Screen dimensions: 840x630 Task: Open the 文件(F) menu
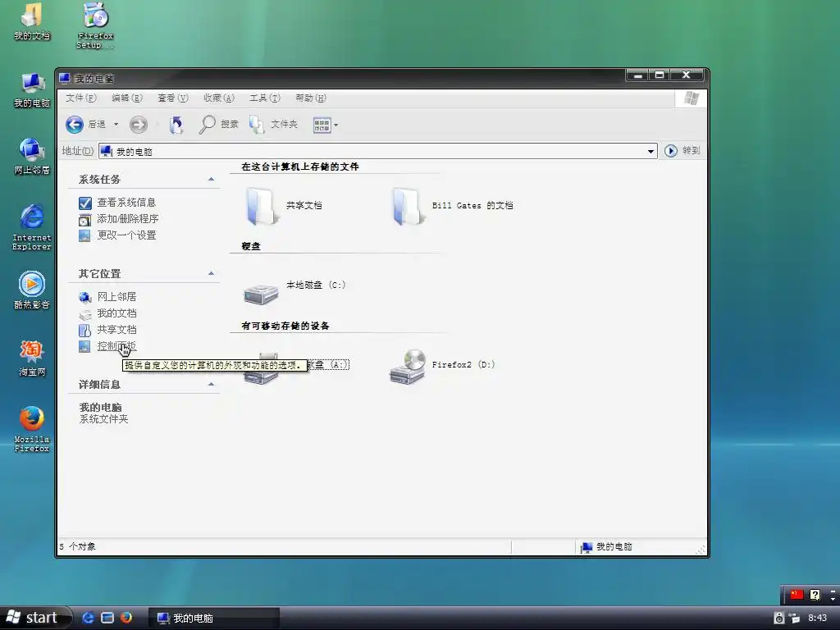click(x=81, y=98)
